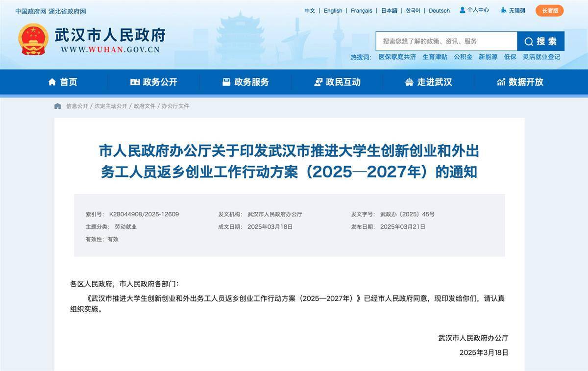
Task: Click the house icon beside 首页
Action: coord(52,82)
